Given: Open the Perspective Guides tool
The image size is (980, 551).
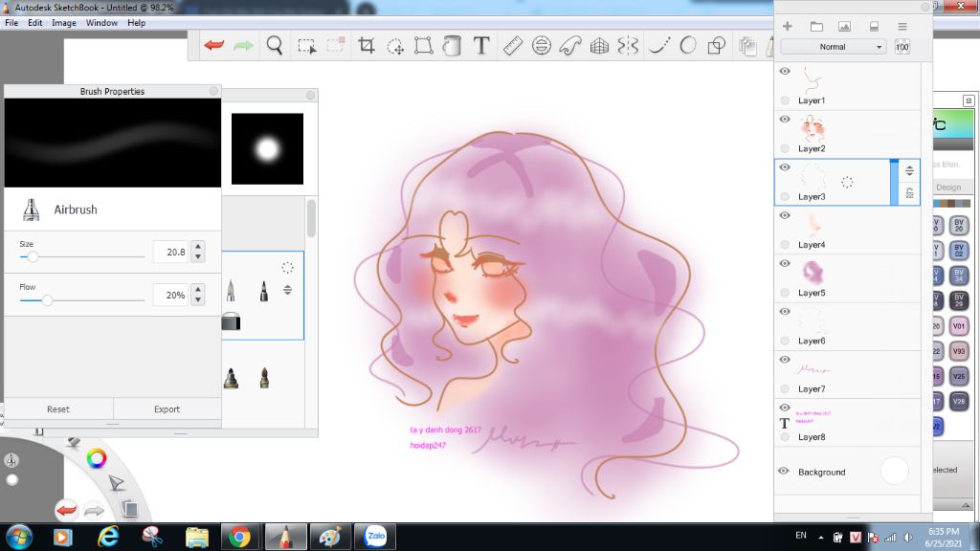Looking at the screenshot, I should click(599, 46).
